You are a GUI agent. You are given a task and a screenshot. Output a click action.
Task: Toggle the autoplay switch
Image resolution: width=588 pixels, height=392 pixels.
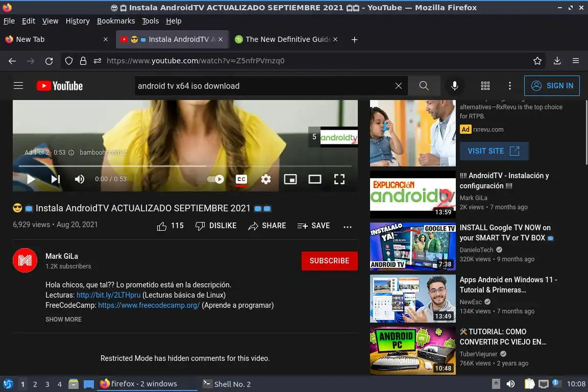click(x=215, y=179)
